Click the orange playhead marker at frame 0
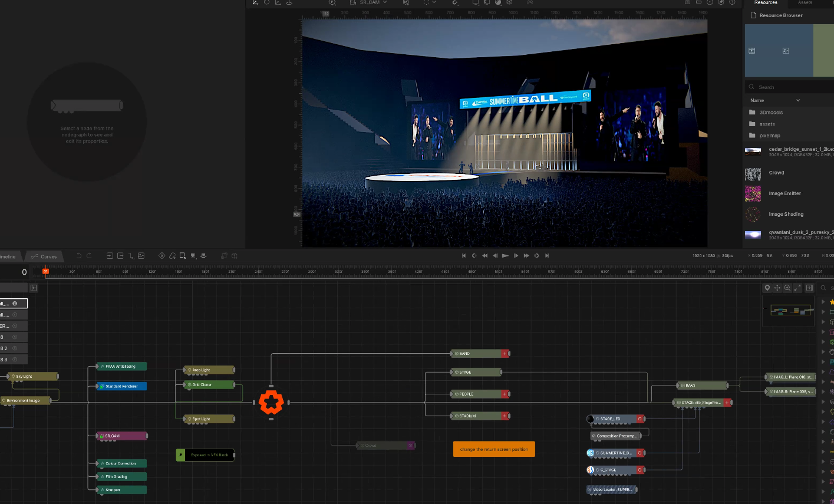834x504 pixels. click(45, 271)
